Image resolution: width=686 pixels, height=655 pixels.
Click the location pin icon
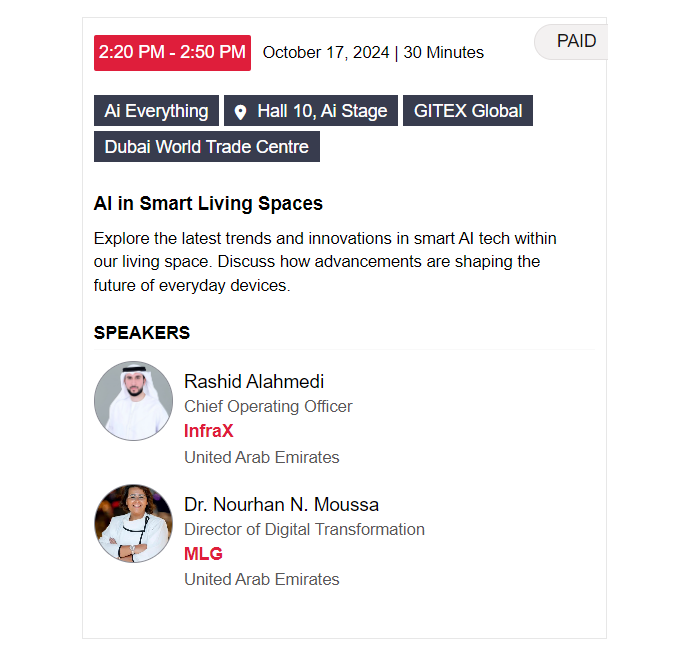[240, 112]
